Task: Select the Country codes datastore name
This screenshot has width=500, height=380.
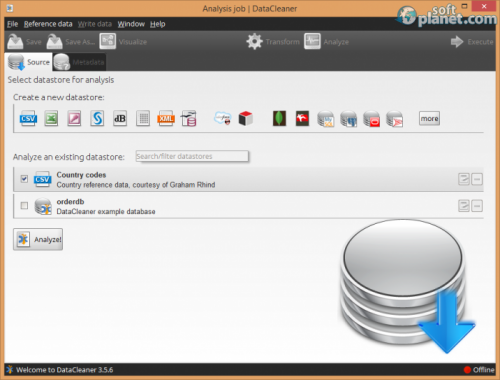Action: click(81, 175)
